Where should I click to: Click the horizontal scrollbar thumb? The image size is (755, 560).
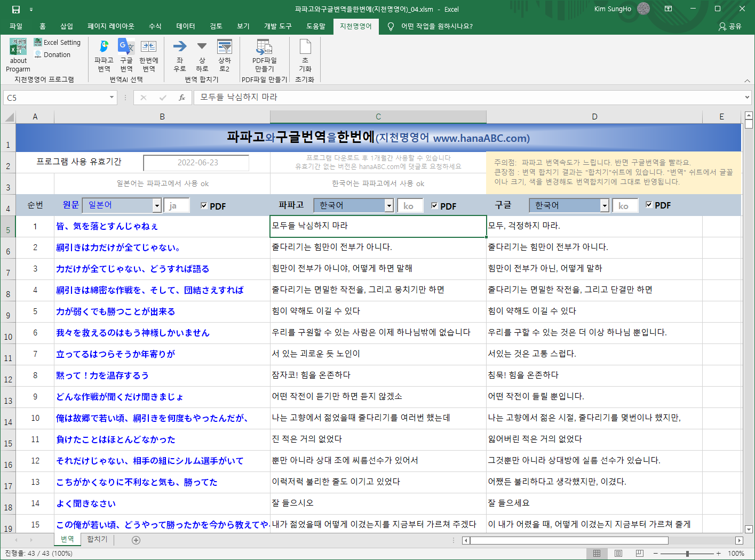(569, 540)
